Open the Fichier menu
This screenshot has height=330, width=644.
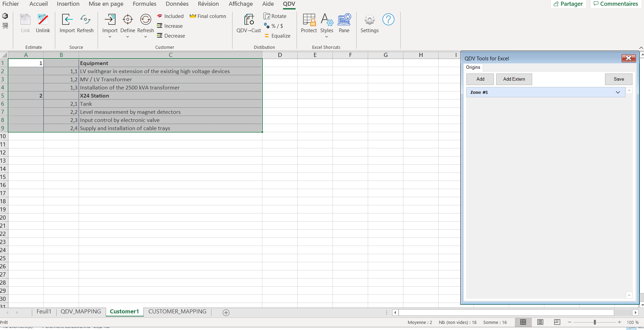point(11,4)
